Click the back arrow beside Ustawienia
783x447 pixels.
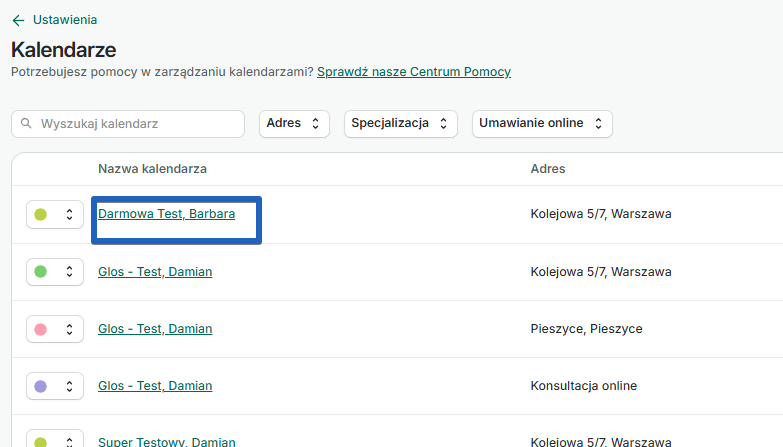18,20
